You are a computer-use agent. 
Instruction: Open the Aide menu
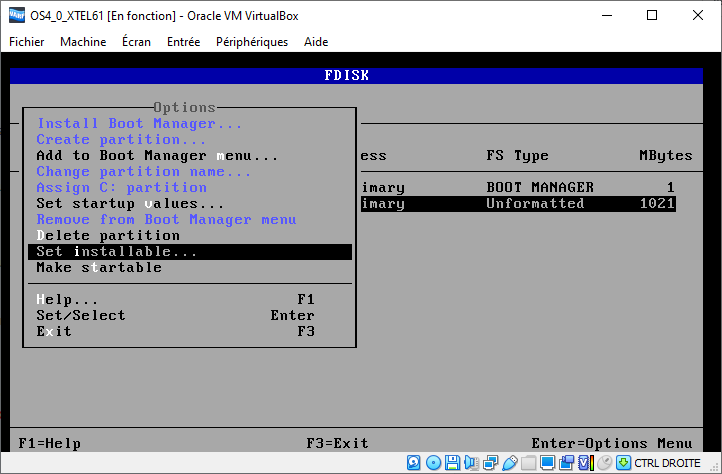(x=315, y=42)
